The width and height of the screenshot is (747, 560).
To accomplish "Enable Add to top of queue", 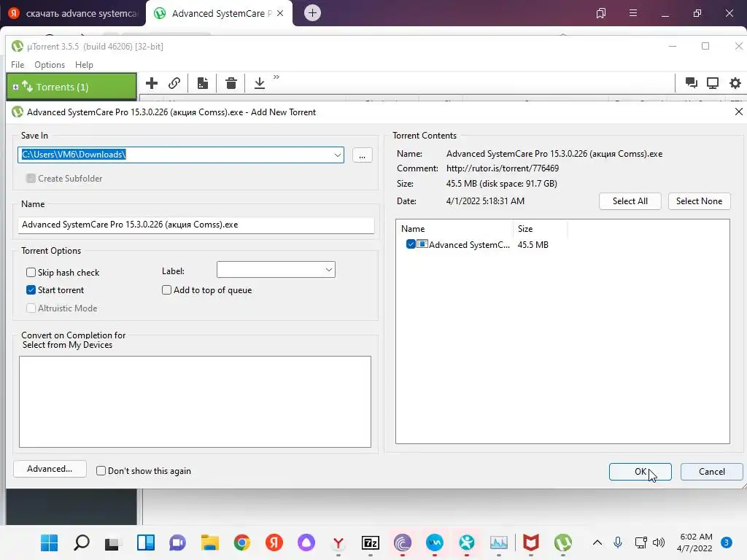I will click(167, 290).
